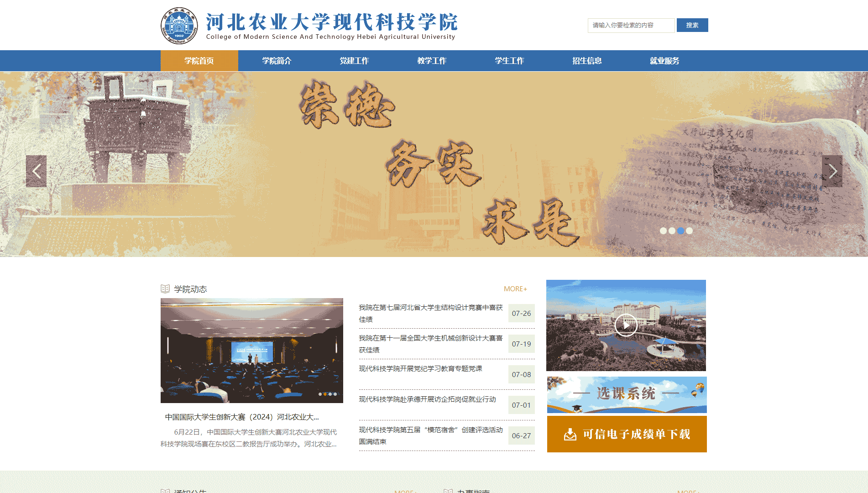868x493 pixels.
Task: Open the 就业服务 navigation menu
Action: pos(664,61)
